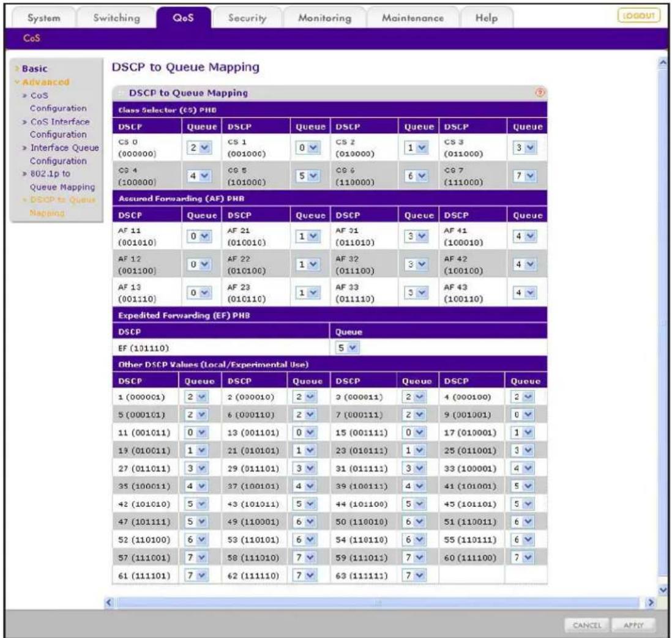Screen dimensions: 672x638
Task: Open queue dropdown for CS 2
Action: tap(416, 148)
